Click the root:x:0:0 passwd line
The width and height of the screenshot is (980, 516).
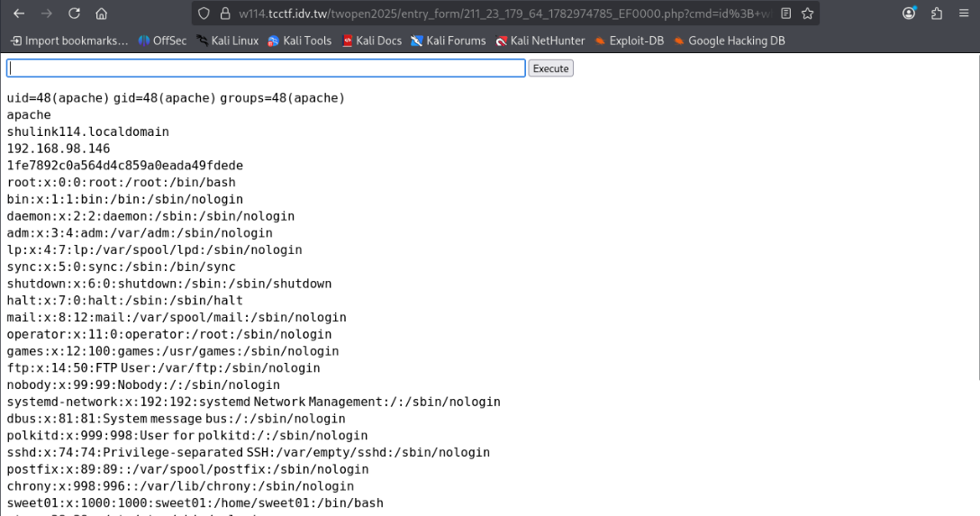click(x=122, y=183)
